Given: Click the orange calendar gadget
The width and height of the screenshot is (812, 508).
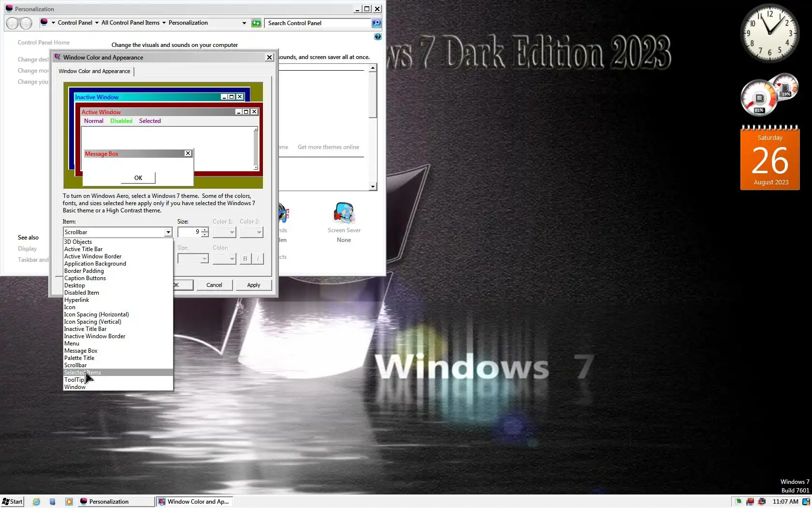Looking at the screenshot, I should point(770,158).
